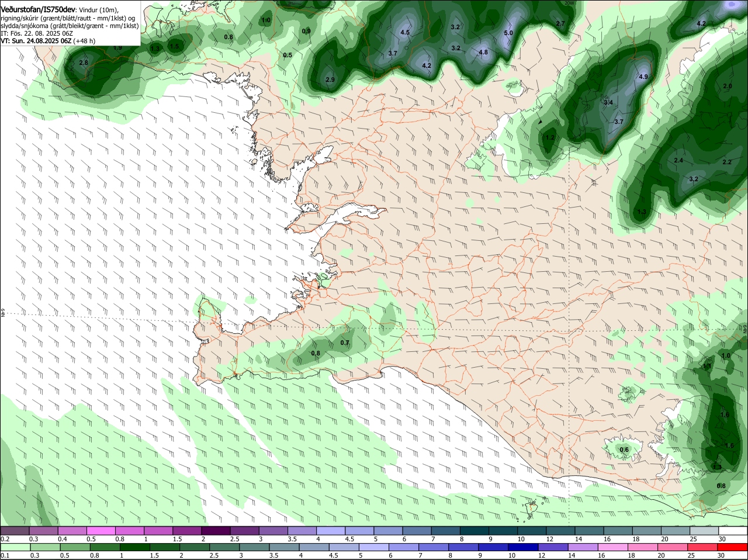Click the light pink 16 swatch in lower legend row
This screenshot has height=560, width=748.
(x=613, y=547)
